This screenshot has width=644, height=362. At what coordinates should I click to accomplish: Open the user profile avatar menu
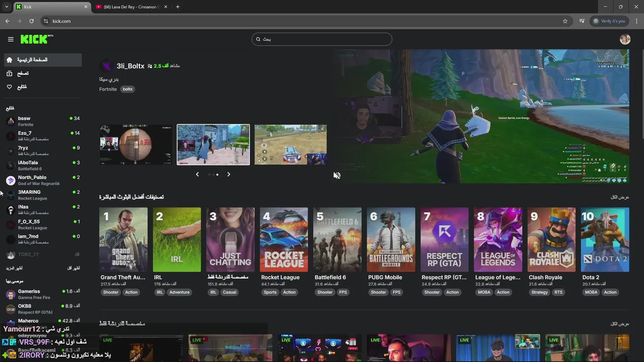[625, 39]
